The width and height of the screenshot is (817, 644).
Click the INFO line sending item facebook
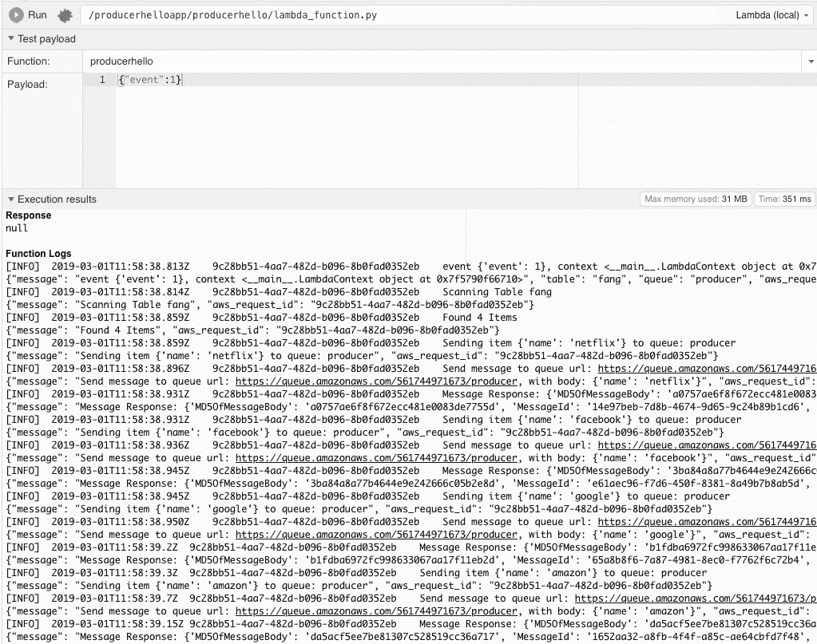pos(374,420)
